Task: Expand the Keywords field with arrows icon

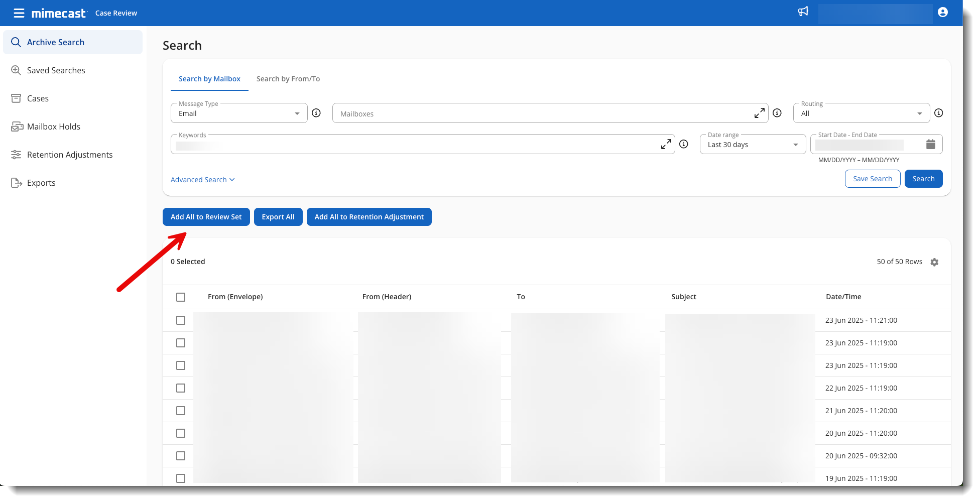Action: 666,145
